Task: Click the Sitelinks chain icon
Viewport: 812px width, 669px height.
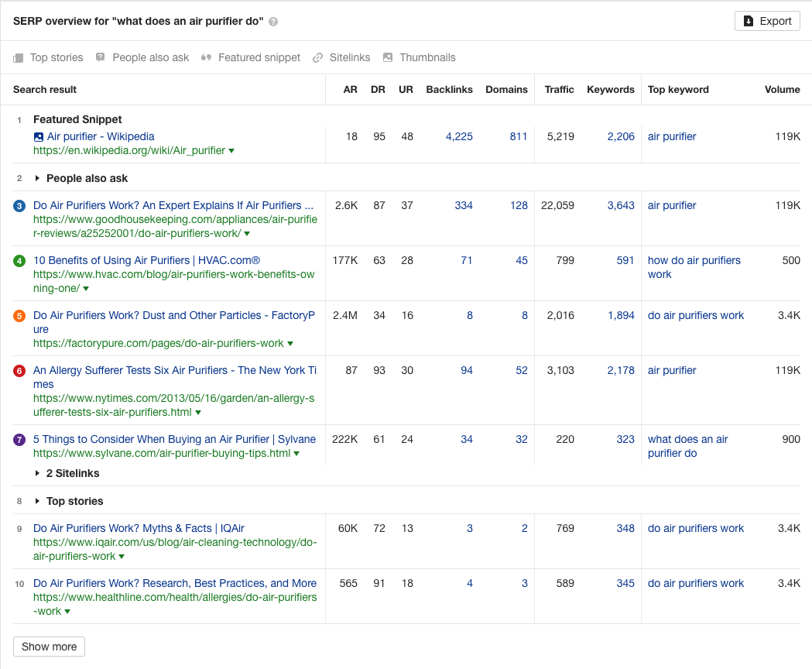Action: pyautogui.click(x=317, y=57)
